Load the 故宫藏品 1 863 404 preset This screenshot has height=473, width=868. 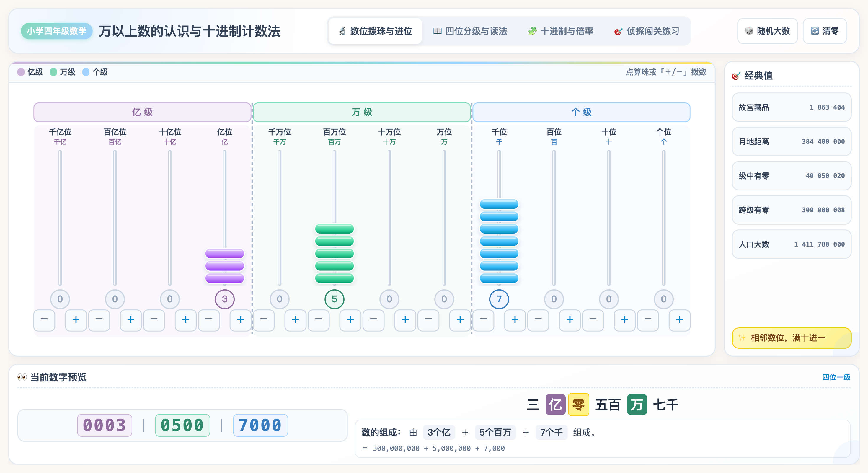[x=792, y=107]
